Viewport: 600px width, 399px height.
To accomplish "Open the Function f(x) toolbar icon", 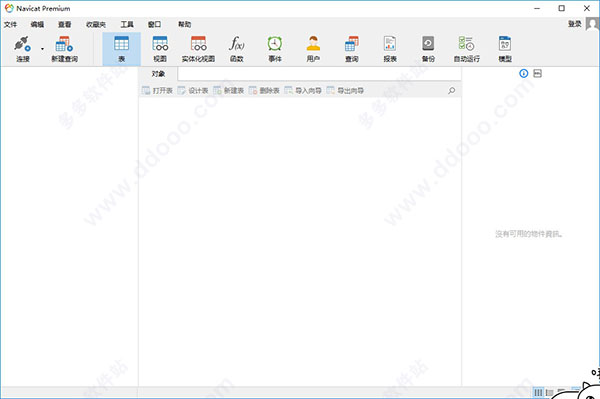I will click(236, 44).
